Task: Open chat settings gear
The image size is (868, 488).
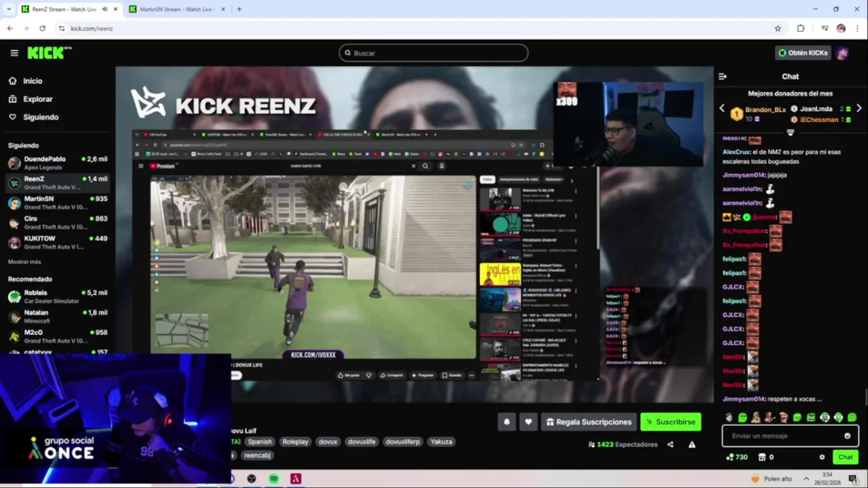Action: pos(822,457)
